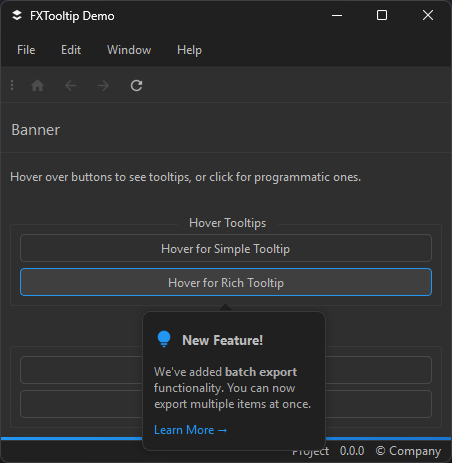Click the Hover for Simple Tooltip button

226,248
